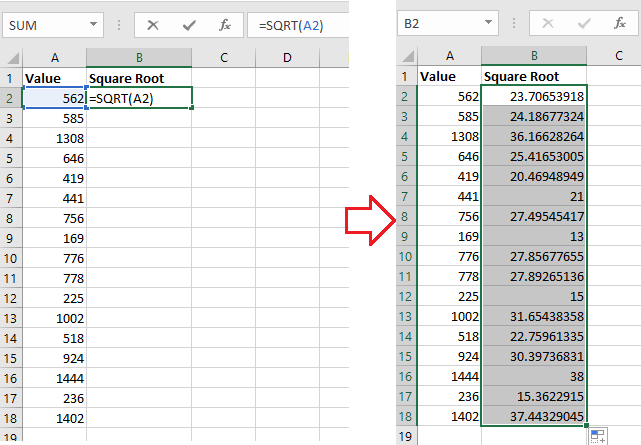641x445 pixels.
Task: Click the cell with result 37.44329045
Action: click(x=534, y=416)
